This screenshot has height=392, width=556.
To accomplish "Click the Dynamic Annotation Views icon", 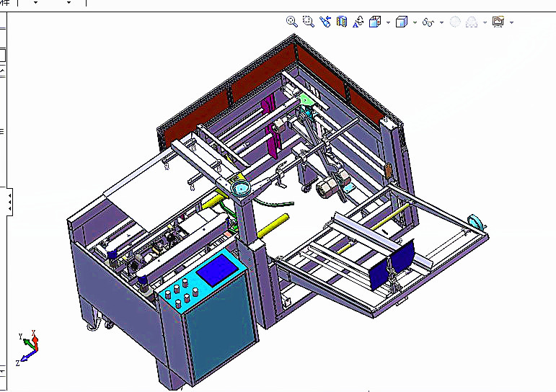I will [358, 22].
